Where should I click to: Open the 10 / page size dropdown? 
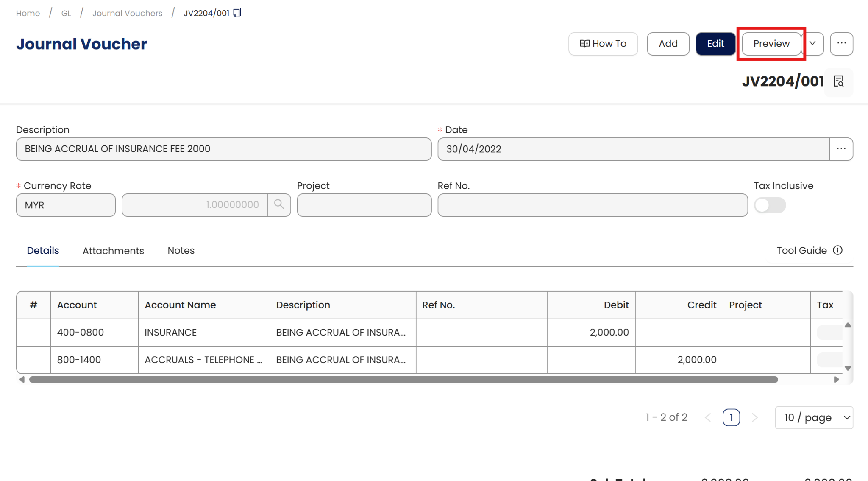(x=814, y=417)
